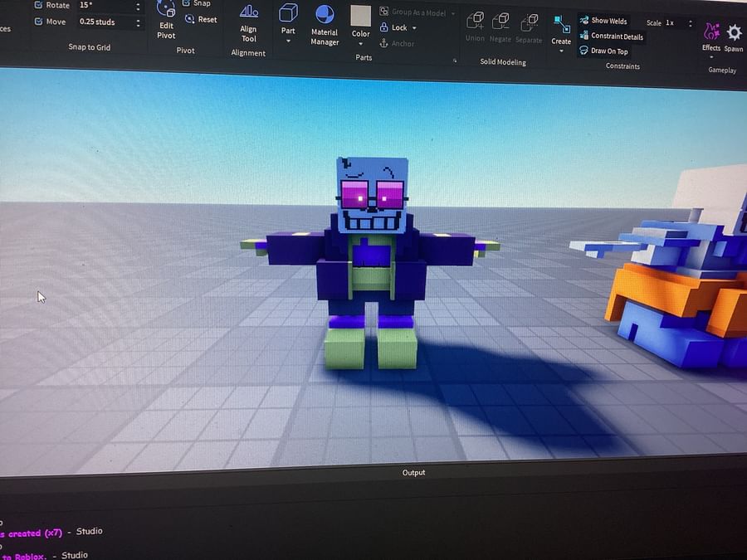Expand the Part type dropdown arrow
The width and height of the screenshot is (747, 560).
[288, 41]
